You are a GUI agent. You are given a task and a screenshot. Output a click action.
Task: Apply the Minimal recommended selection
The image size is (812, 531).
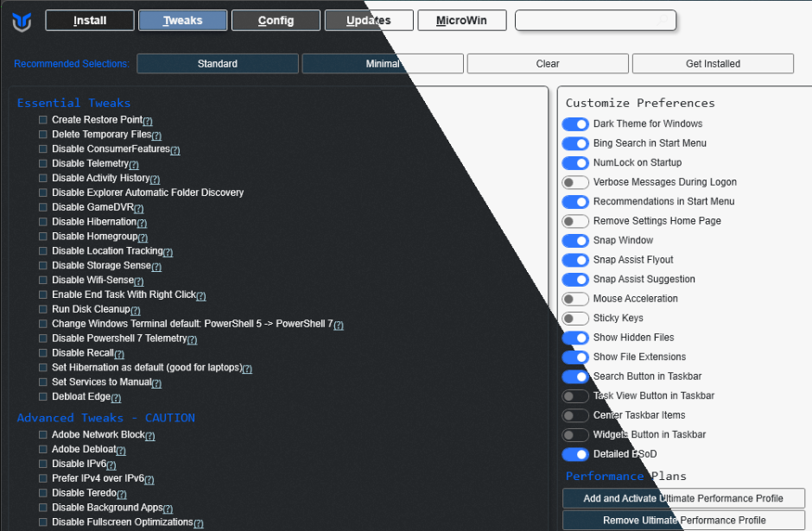point(383,64)
